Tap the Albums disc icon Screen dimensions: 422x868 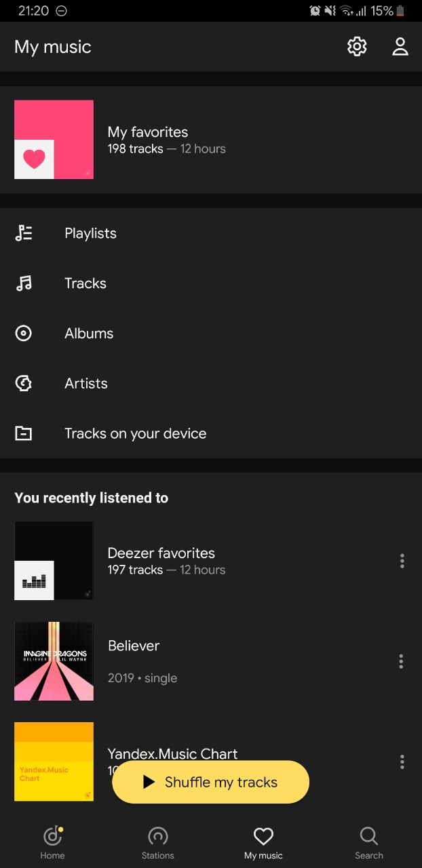[24, 333]
